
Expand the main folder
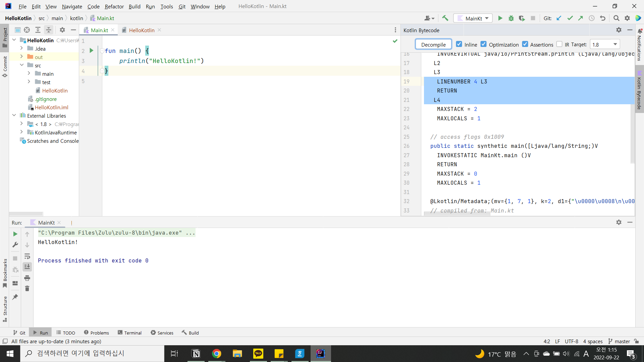(29, 73)
